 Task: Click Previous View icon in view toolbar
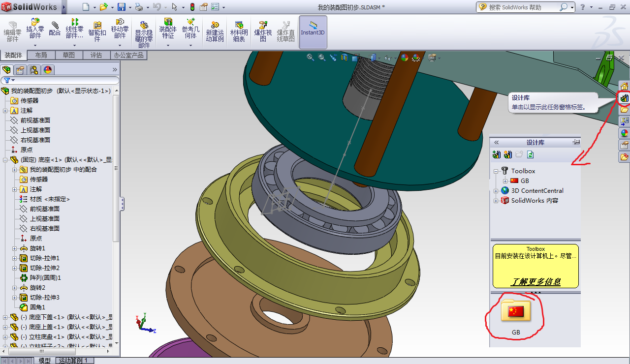[x=333, y=58]
